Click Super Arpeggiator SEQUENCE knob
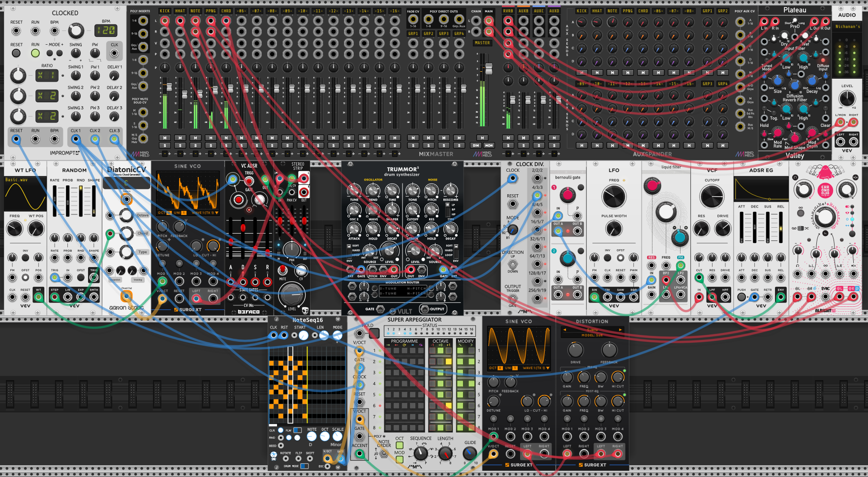This screenshot has width=868, height=477. point(421,453)
